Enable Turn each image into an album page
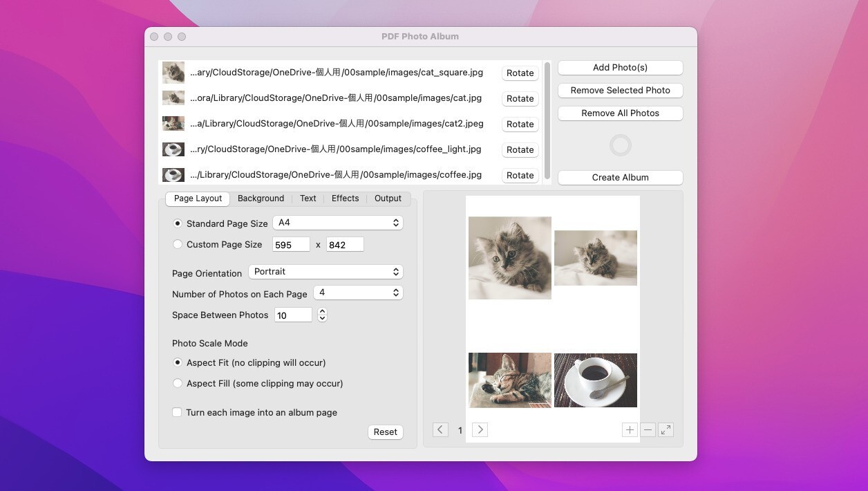This screenshot has height=491, width=868. click(x=177, y=412)
